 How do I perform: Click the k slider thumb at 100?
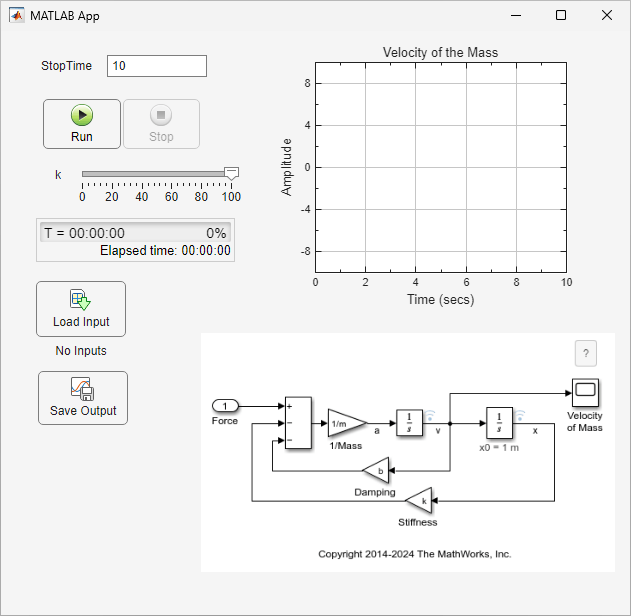tap(231, 174)
